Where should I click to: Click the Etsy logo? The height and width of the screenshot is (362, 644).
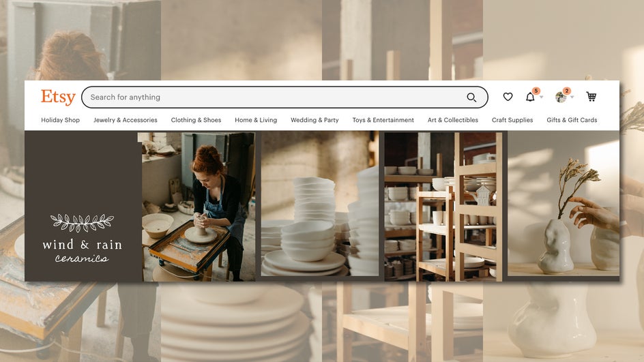point(58,97)
